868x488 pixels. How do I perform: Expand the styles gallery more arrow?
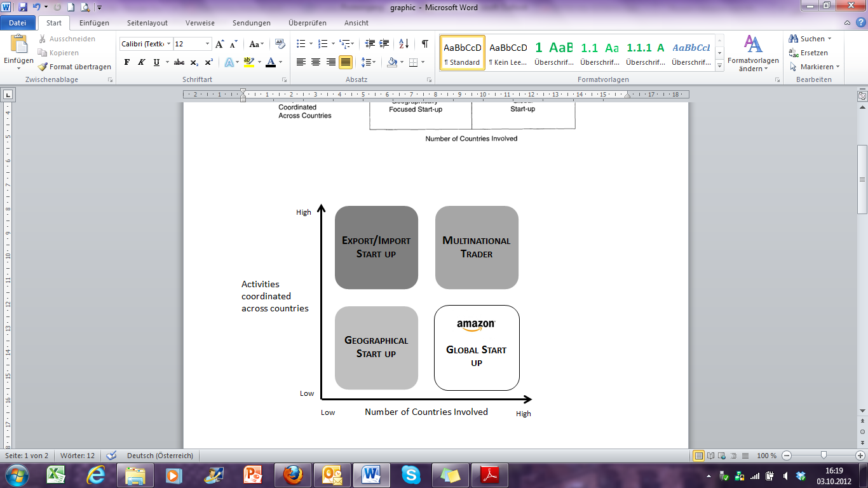719,65
